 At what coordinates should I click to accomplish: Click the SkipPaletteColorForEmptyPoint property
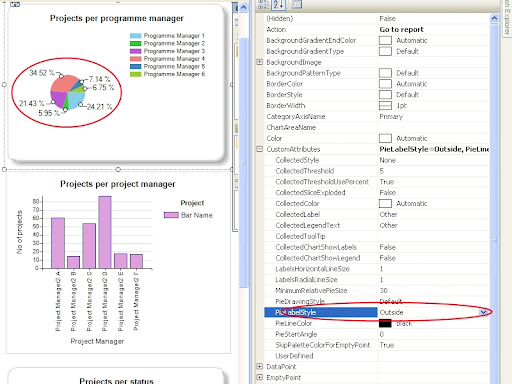click(323, 345)
